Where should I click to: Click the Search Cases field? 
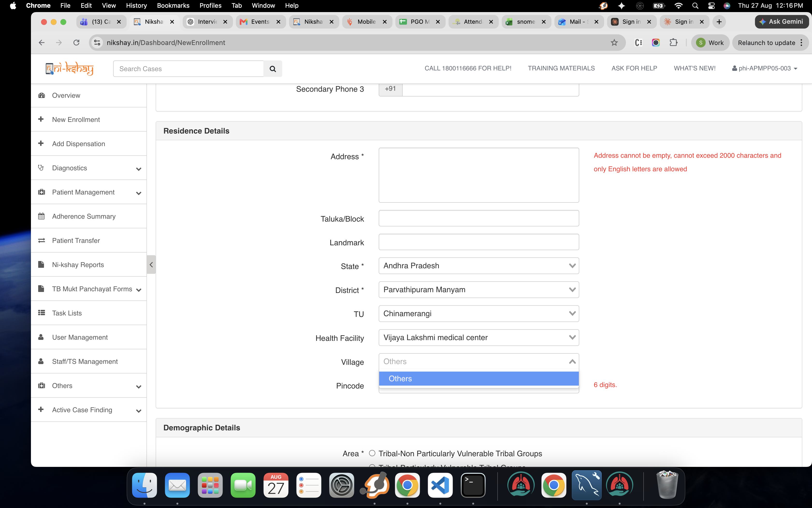click(x=188, y=69)
